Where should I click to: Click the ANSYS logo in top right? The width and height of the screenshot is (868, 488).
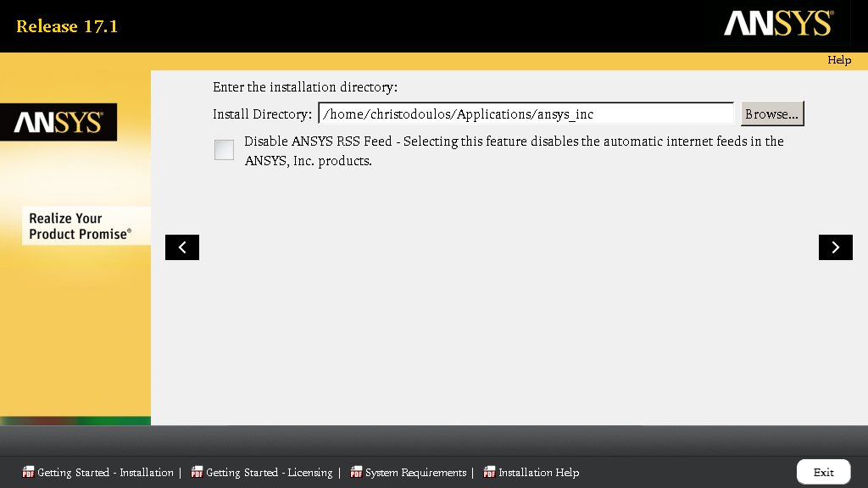[778, 23]
